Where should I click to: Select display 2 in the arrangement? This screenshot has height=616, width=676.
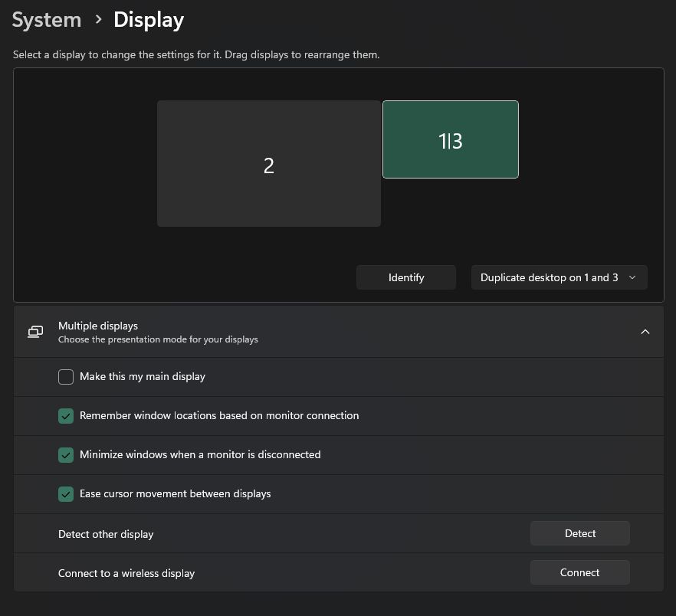(268, 164)
